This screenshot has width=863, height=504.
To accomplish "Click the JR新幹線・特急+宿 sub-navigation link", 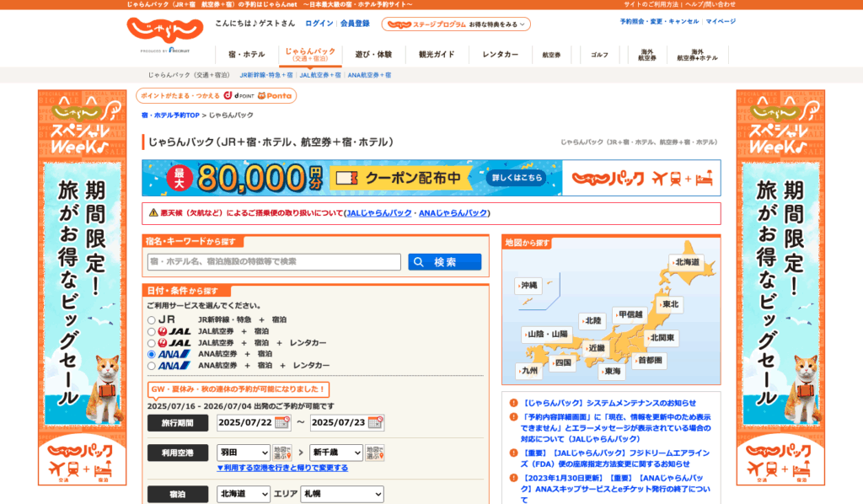I will click(x=266, y=75).
